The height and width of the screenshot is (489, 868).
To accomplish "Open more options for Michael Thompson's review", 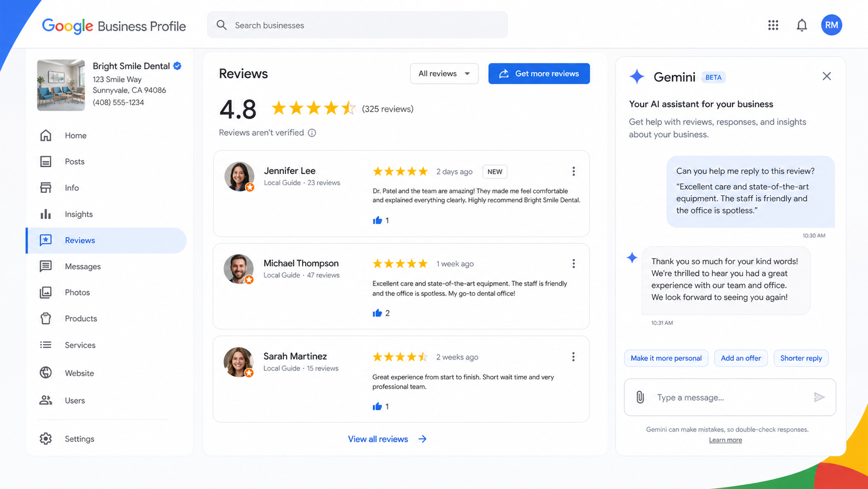I will (574, 264).
